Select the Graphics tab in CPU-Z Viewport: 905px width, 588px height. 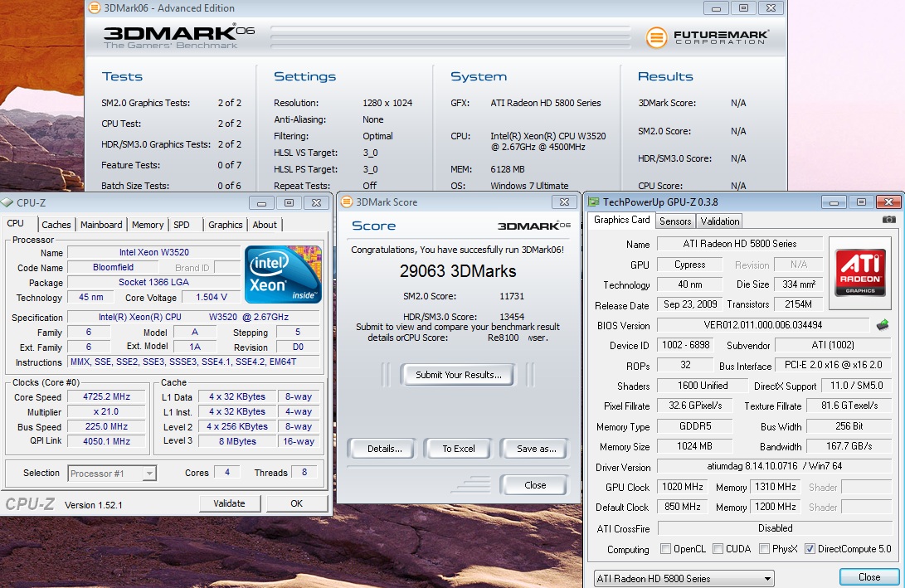[x=225, y=225]
